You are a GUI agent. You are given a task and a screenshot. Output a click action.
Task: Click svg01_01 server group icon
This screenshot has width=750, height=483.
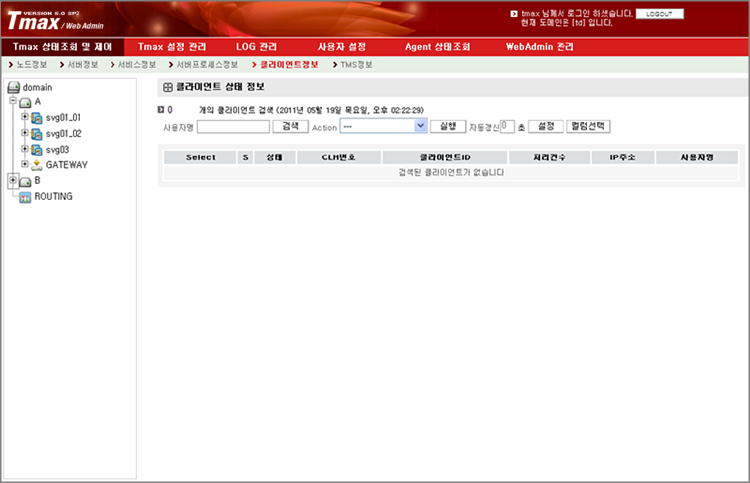pyautogui.click(x=36, y=118)
